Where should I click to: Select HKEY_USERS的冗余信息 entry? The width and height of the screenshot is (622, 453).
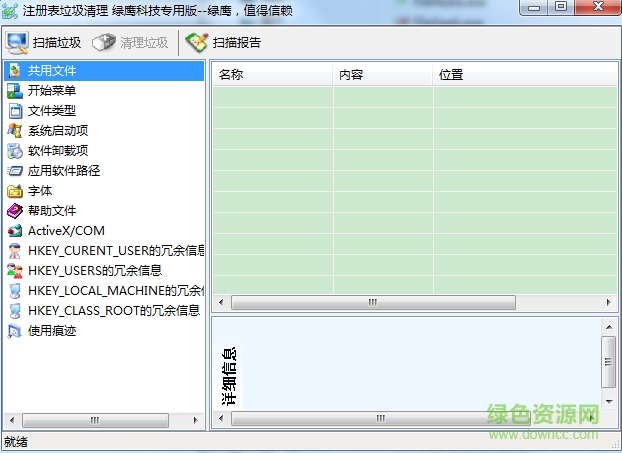point(95,271)
